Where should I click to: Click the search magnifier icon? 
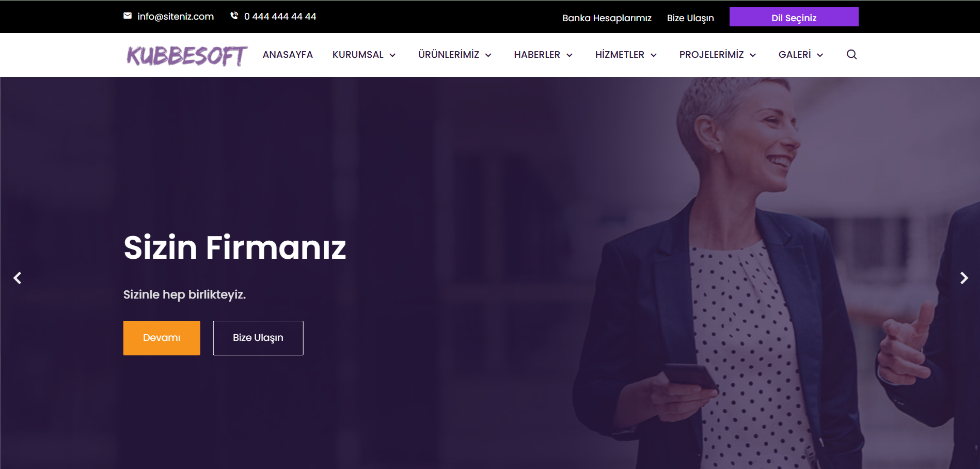pos(851,54)
